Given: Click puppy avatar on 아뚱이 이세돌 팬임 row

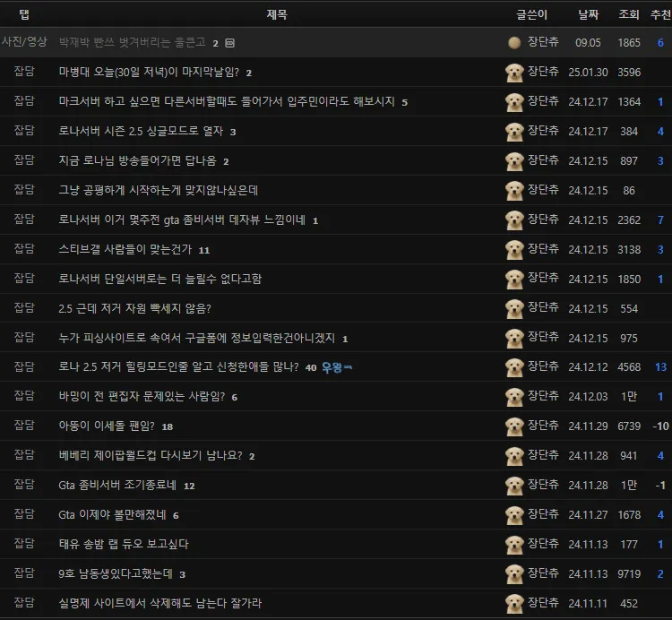Looking at the screenshot, I should 514,426.
